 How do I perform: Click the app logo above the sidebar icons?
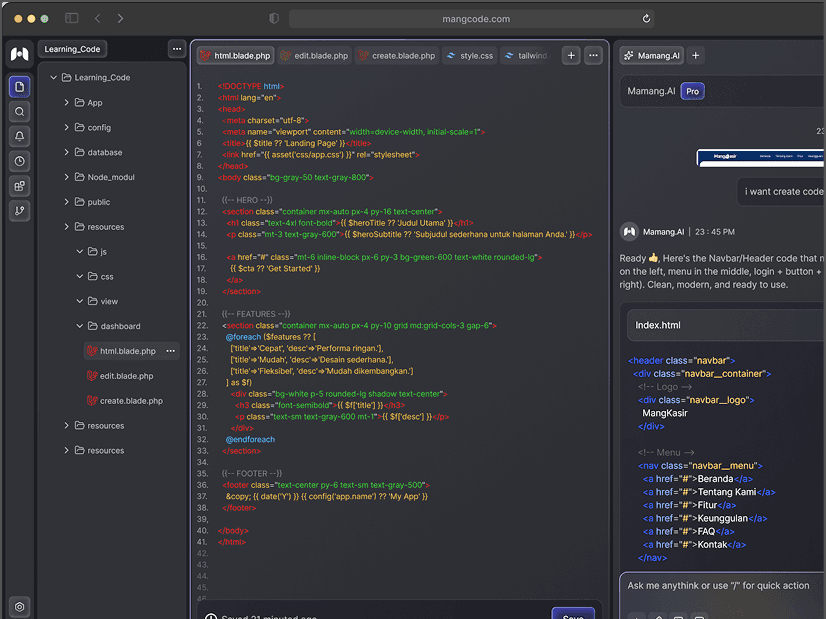[x=19, y=54]
